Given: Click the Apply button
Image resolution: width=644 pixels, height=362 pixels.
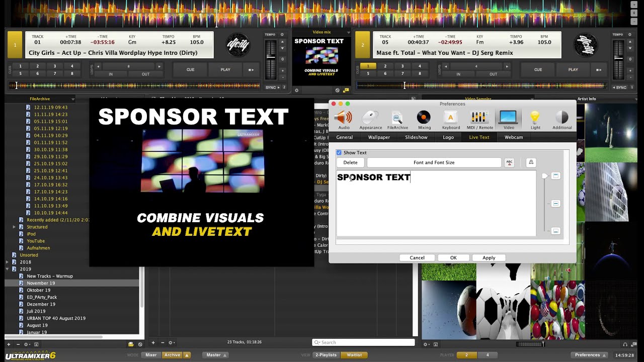Looking at the screenshot, I should pos(489,258).
